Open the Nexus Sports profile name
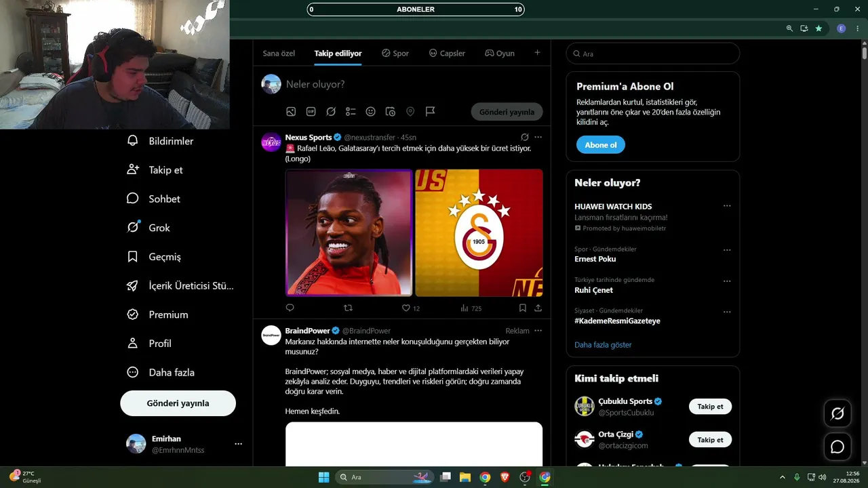 308,138
